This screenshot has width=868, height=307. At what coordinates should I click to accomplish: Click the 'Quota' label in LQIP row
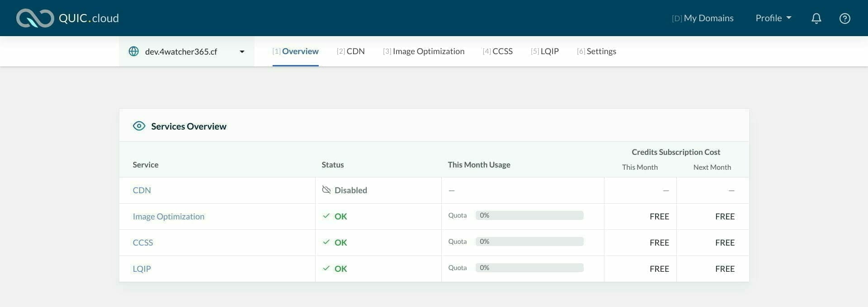(458, 268)
